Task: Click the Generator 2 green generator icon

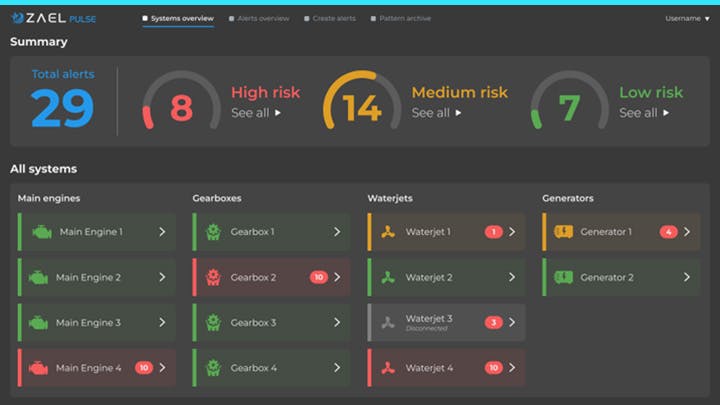Action: click(x=563, y=277)
